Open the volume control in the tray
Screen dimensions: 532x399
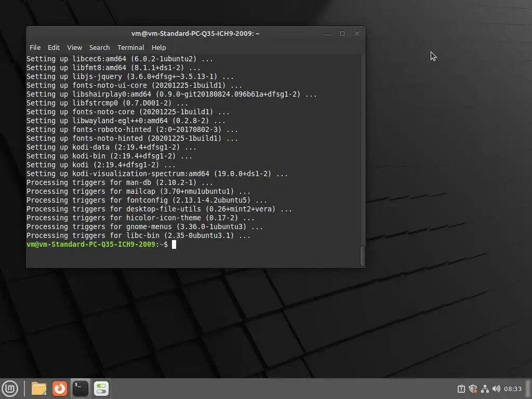[x=496, y=389]
